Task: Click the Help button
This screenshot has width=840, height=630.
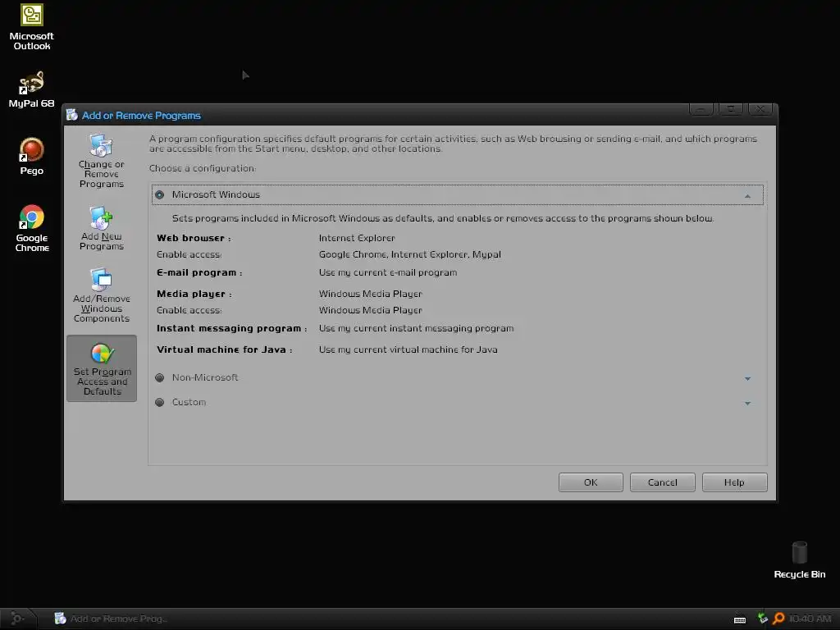Action: 734,482
